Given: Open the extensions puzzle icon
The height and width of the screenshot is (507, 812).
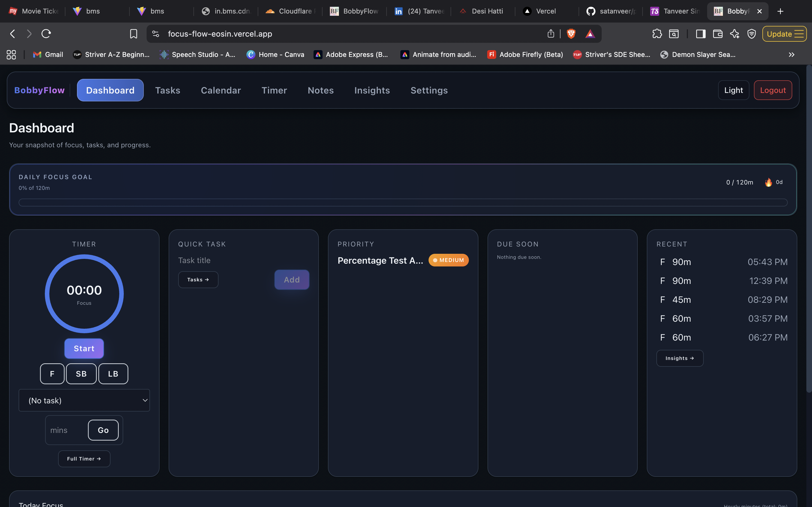Looking at the screenshot, I should click(x=657, y=34).
